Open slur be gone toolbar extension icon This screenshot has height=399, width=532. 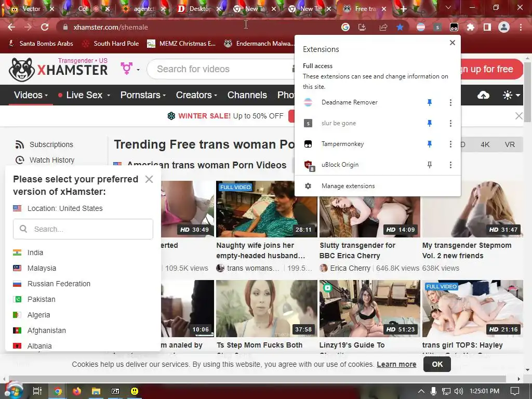click(x=437, y=27)
